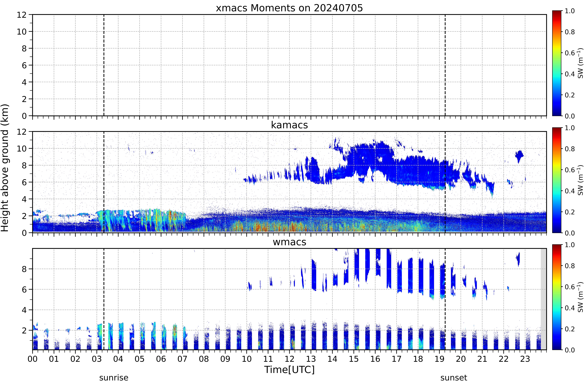
Task: Click the wmacs cloud stripe at 18 UTC near 7 km
Action: click(421, 276)
